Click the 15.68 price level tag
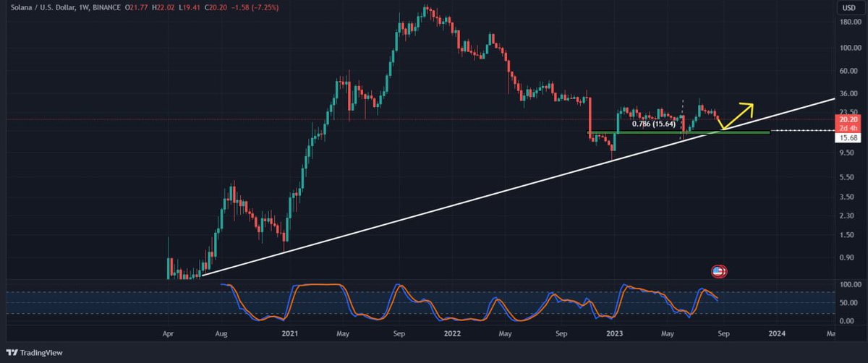Screen dimensions: 868x363 click(848, 137)
